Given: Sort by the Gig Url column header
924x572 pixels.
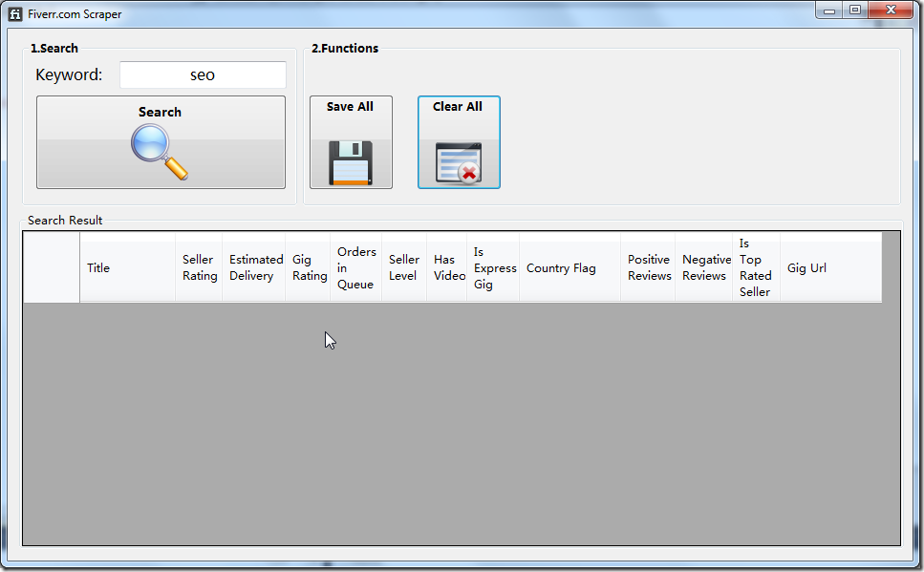Looking at the screenshot, I should pos(831,267).
